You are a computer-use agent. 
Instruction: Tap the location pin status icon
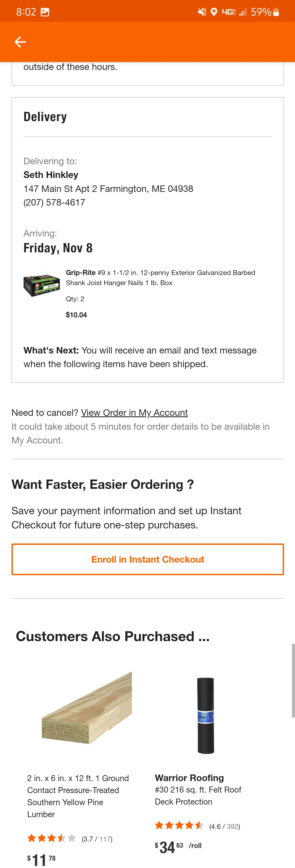click(x=214, y=12)
